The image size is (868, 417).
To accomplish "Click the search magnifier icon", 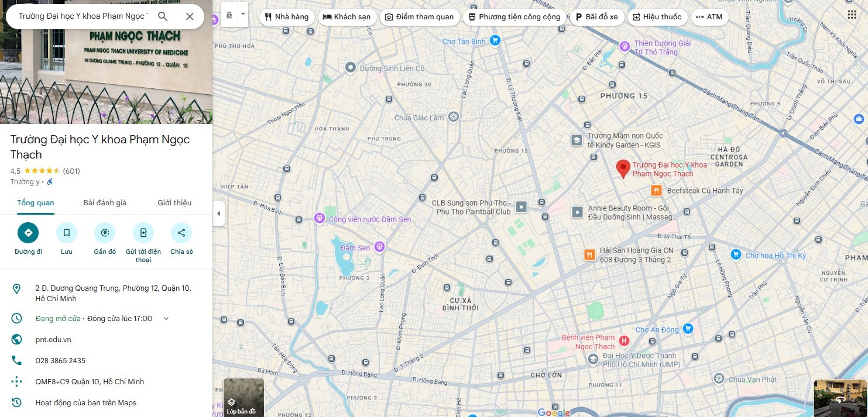I will pyautogui.click(x=163, y=16).
